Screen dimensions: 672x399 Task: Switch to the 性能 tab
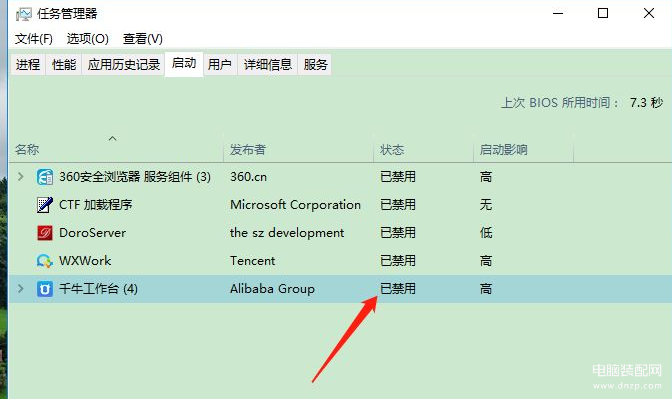[64, 64]
